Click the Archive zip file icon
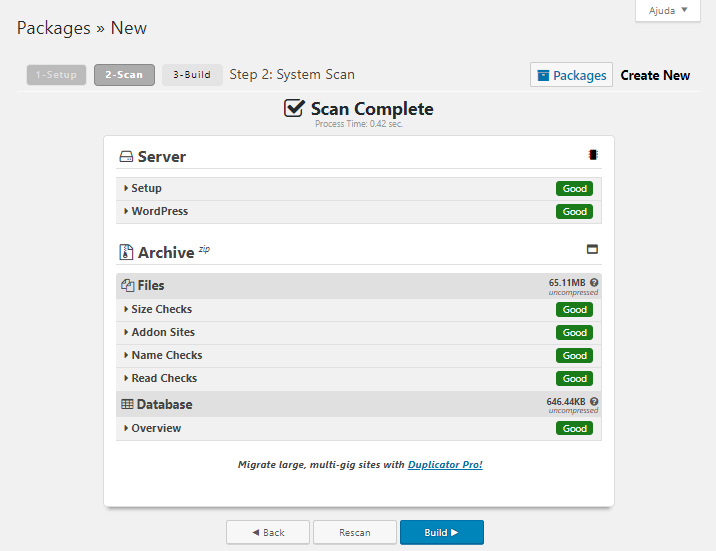The image size is (716, 551). [126, 252]
